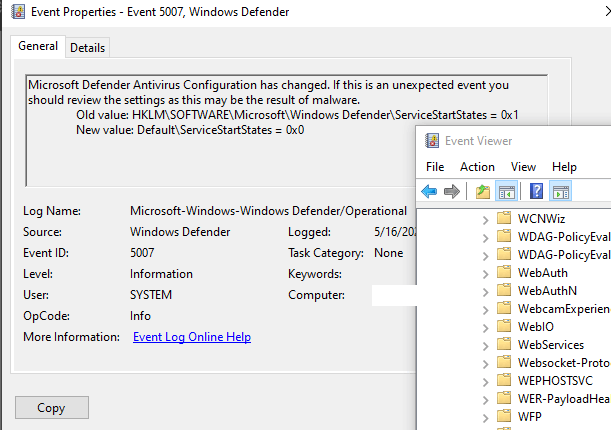The width and height of the screenshot is (611, 430).
Task: Open the Help menu in Event Viewer
Action: pyautogui.click(x=564, y=167)
